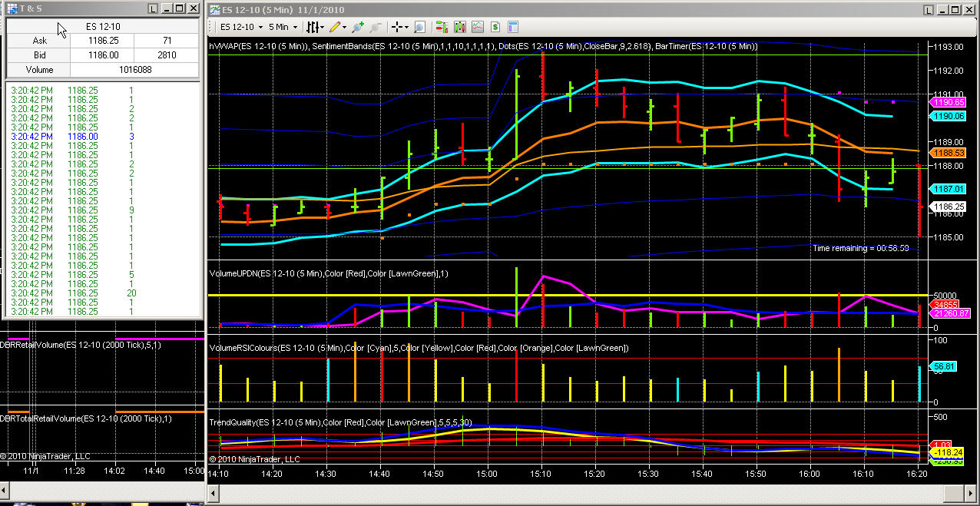The width and height of the screenshot is (980, 506).
Task: Click the VolumeRSIColours indicator label
Action: pyautogui.click(x=419, y=348)
